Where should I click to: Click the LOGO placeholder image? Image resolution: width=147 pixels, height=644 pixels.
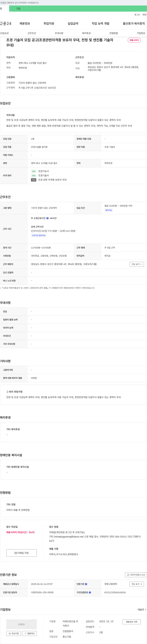click(x=22, y=624)
